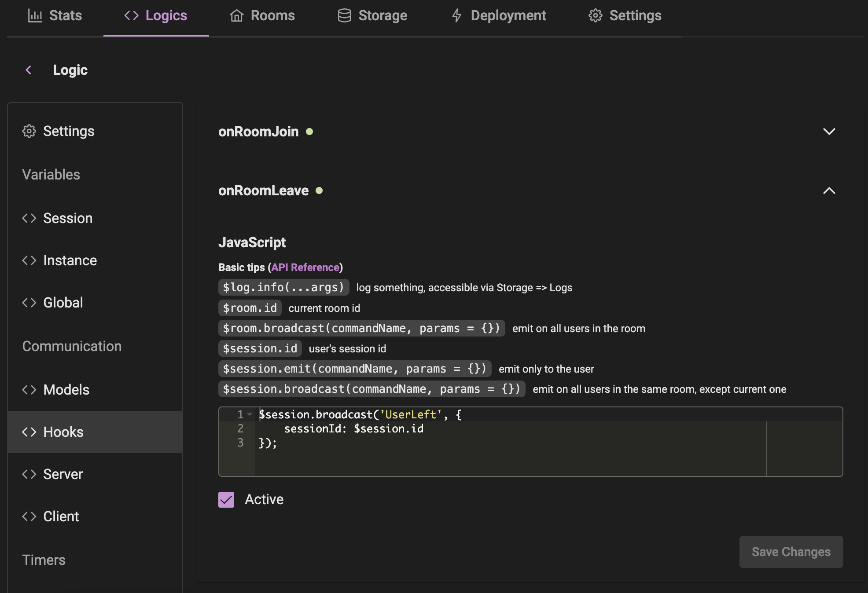
Task: Click the $session.broadcast tip snippet
Action: point(371,389)
